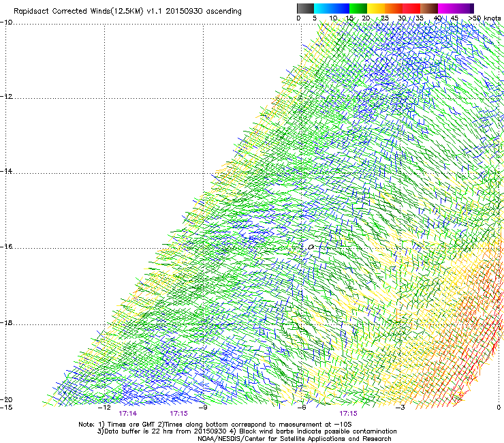504x443 pixels.
Task: Click the '-12' longitude label on bottom axis
Action: [x=104, y=408]
